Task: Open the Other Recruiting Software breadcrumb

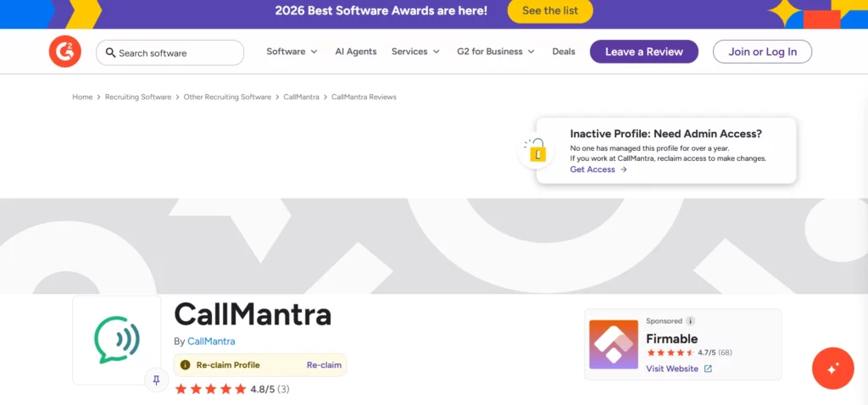Action: (227, 97)
